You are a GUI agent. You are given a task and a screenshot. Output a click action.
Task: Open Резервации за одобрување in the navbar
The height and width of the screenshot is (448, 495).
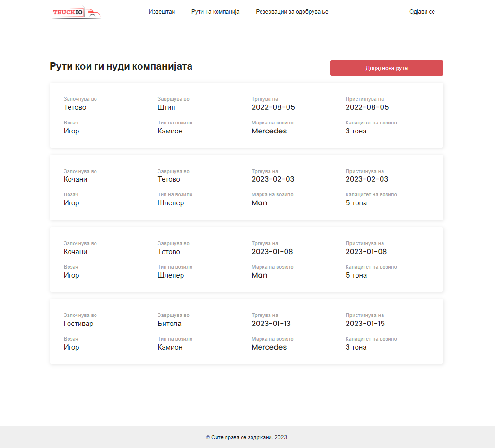click(292, 12)
